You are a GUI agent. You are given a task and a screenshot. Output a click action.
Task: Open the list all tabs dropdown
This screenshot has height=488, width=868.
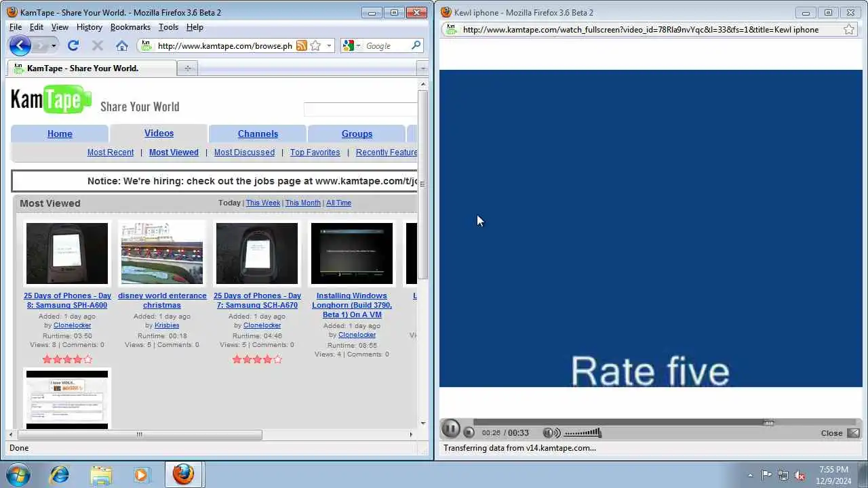pos(422,68)
